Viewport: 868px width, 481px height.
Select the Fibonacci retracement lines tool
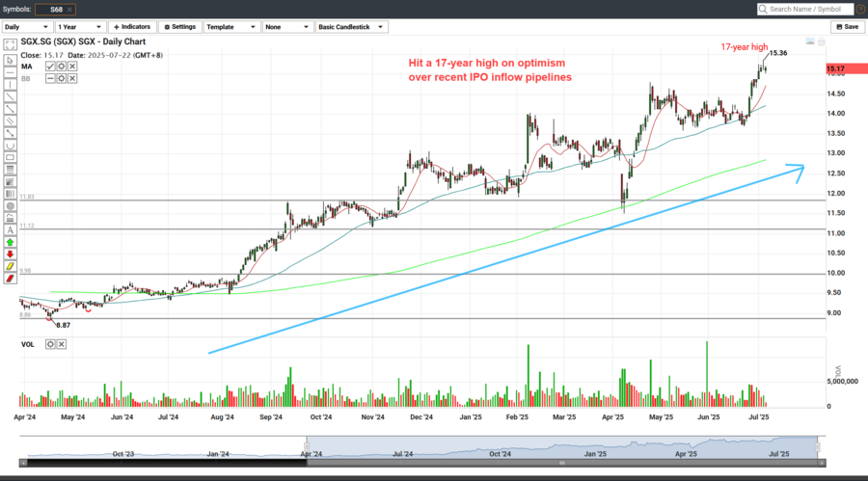10,170
